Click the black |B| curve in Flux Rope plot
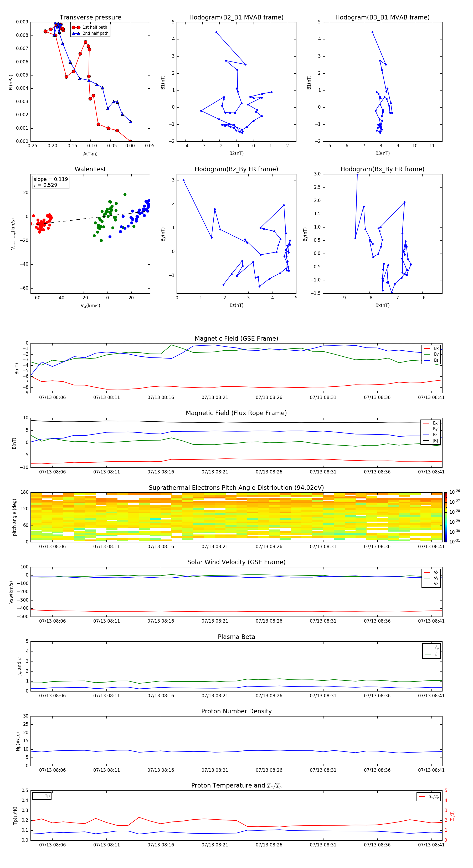473x868 pixels. (x=236, y=422)
